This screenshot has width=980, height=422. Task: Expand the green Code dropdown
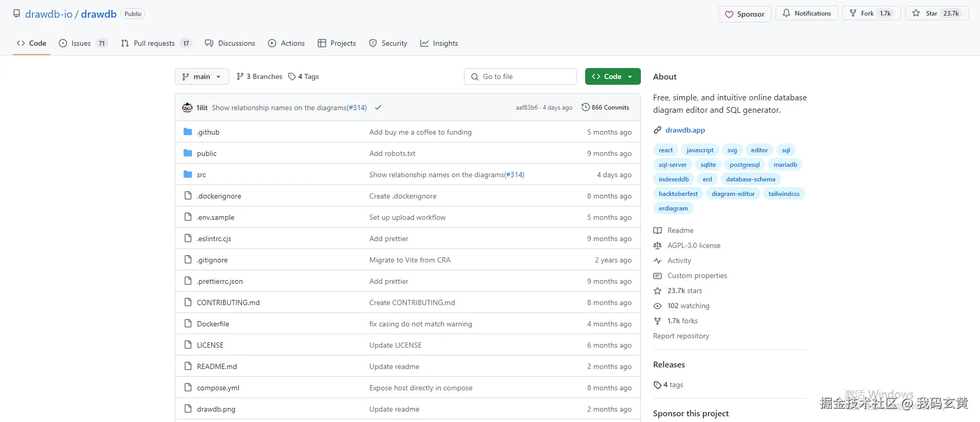point(612,76)
